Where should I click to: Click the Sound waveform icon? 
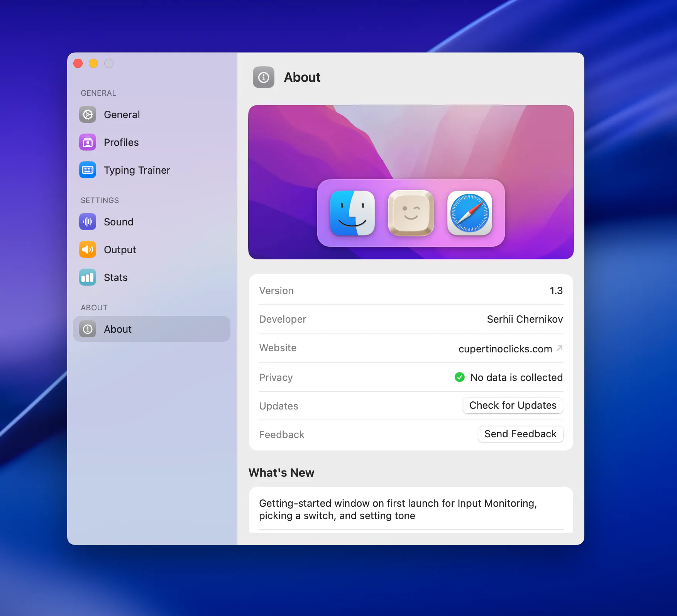pos(88,222)
